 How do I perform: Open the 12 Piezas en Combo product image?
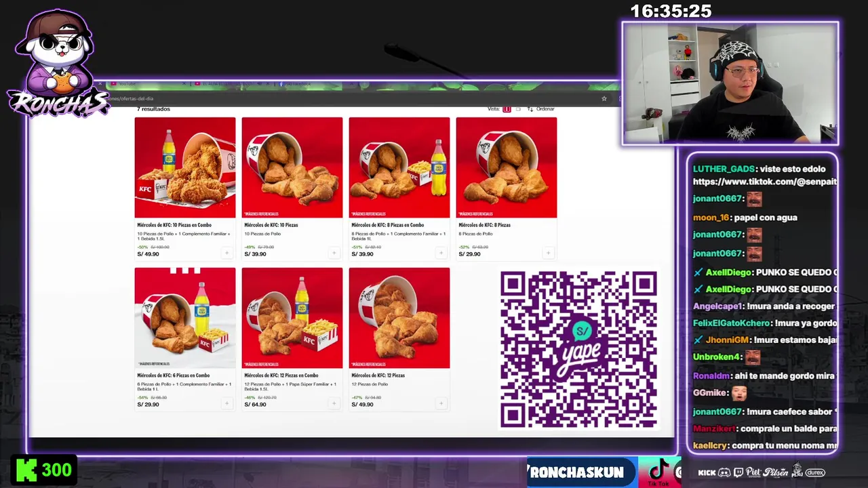coord(292,318)
